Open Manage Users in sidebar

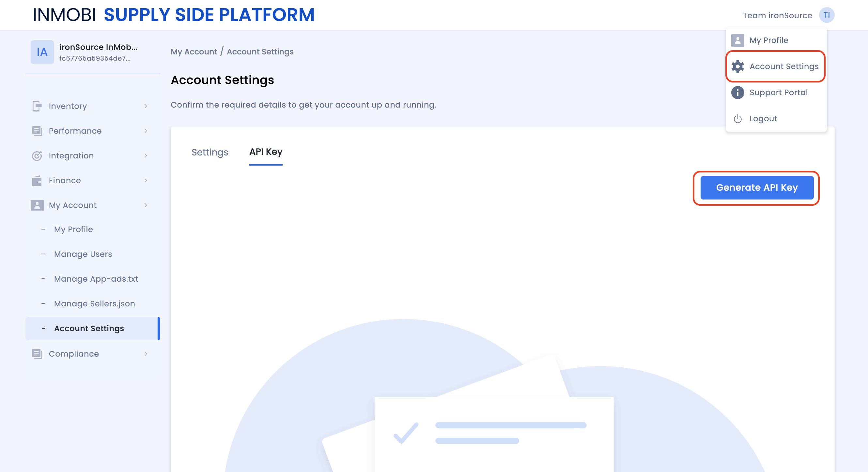(83, 254)
